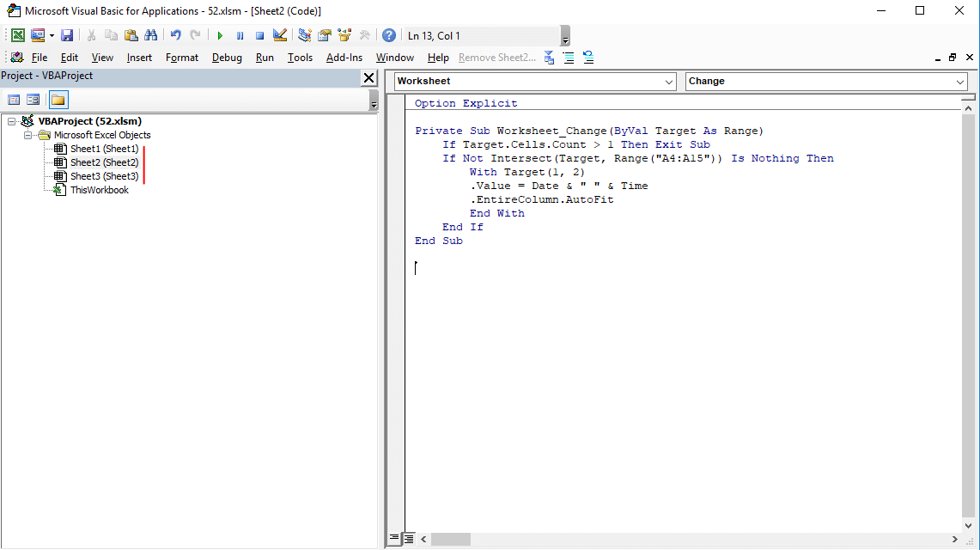
Task: Open the File menu
Action: [x=40, y=58]
